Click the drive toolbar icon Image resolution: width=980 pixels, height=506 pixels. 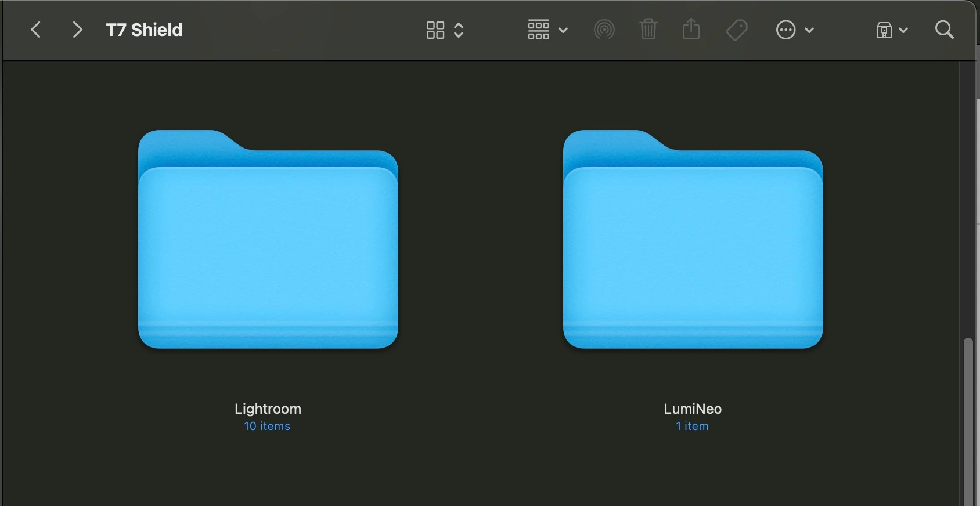coord(884,30)
